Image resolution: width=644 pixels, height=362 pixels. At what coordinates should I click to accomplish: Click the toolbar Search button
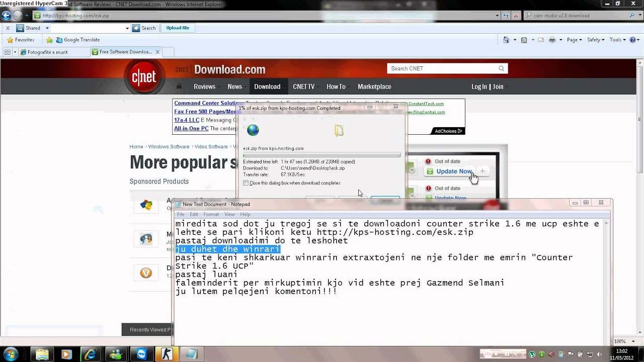144,28
